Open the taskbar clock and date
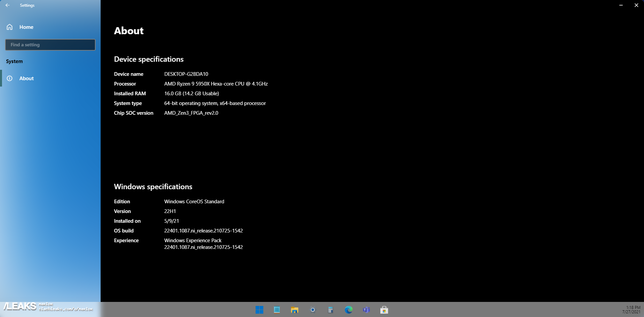 (631, 310)
